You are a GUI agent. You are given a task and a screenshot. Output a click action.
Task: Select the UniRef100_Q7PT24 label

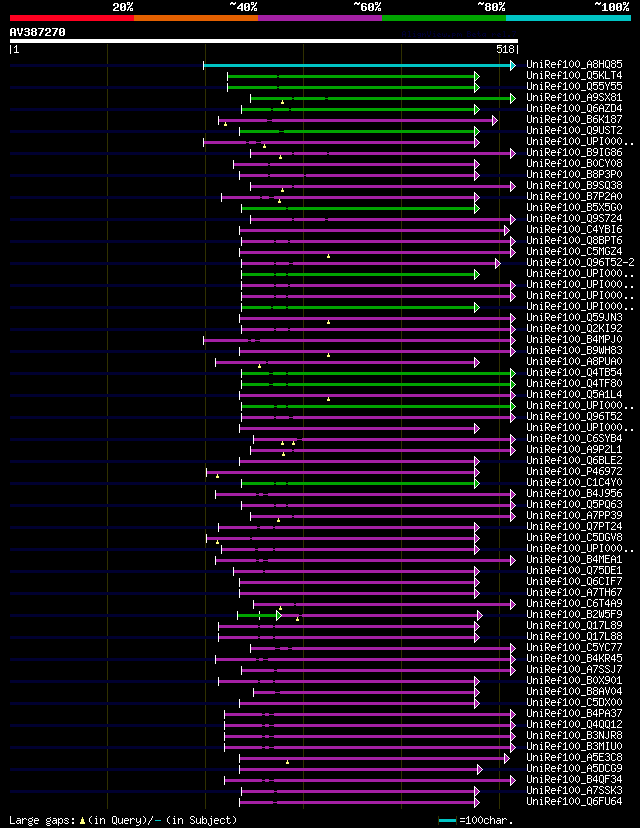575,526
